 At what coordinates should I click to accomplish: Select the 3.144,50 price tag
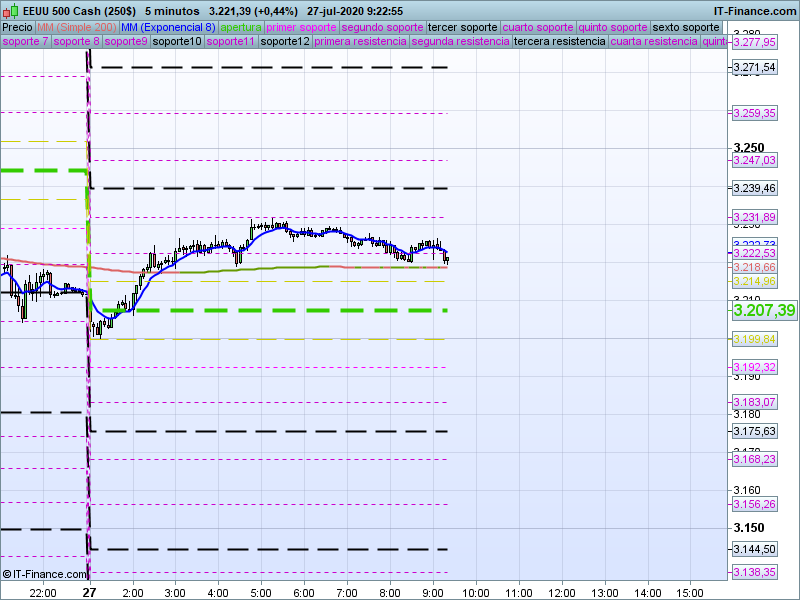point(754,549)
